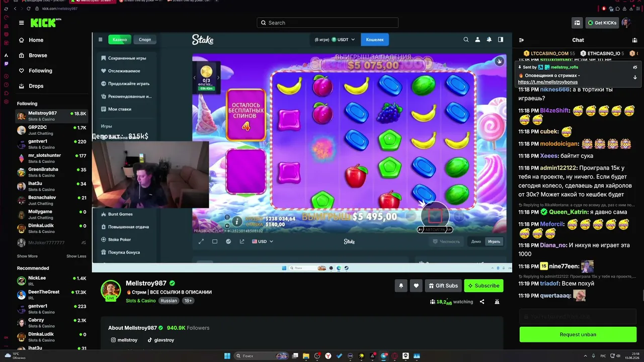The image size is (644, 362).
Task: Click the Kick Search field
Action: [x=328, y=23]
